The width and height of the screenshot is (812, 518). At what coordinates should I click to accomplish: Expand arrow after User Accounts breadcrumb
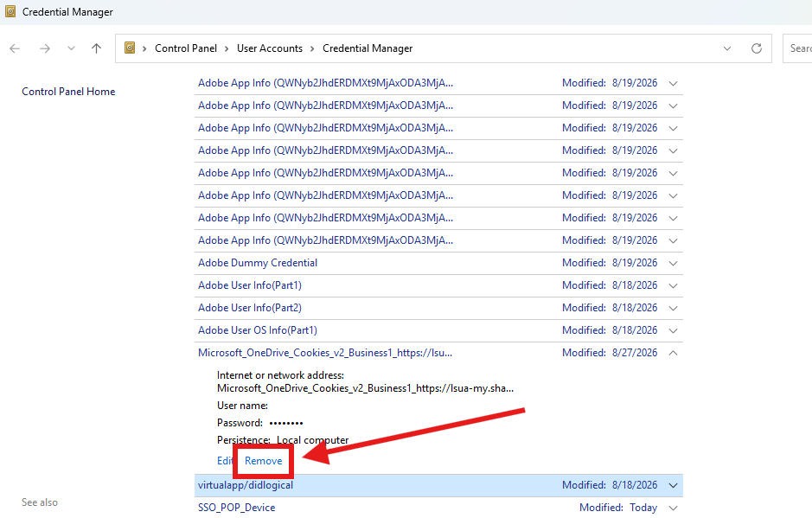click(312, 48)
